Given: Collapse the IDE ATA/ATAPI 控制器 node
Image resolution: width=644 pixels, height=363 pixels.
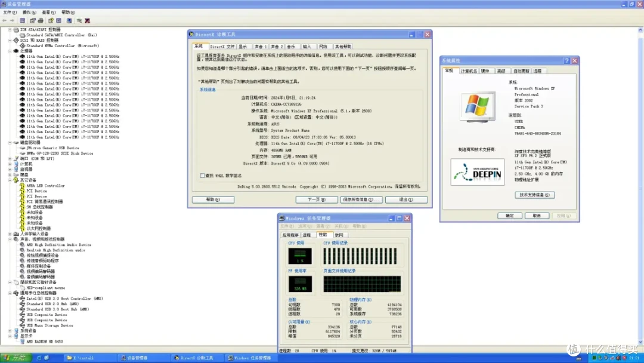Looking at the screenshot, I should coord(10,30).
